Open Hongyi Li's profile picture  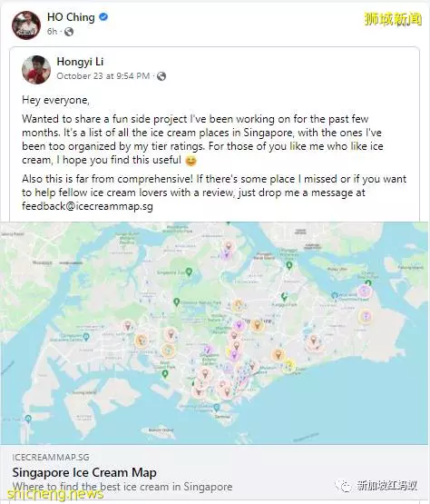click(36, 70)
